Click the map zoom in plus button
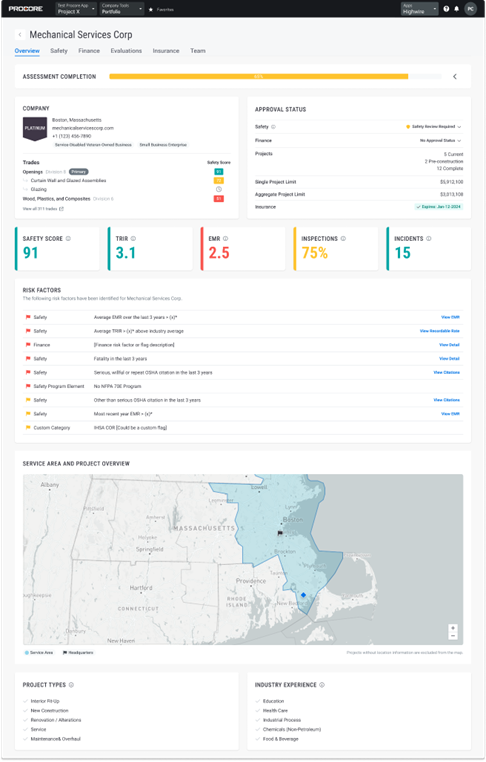 tap(453, 628)
